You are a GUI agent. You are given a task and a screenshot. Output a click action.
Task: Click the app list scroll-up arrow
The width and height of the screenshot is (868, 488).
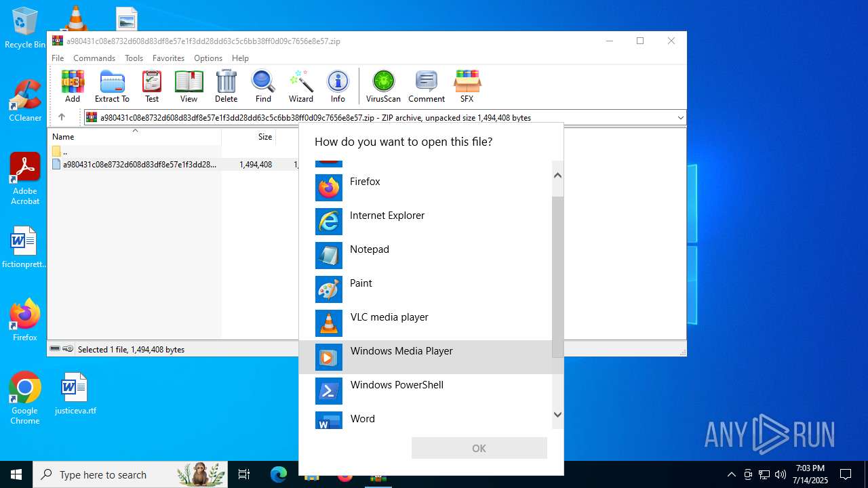pos(557,175)
